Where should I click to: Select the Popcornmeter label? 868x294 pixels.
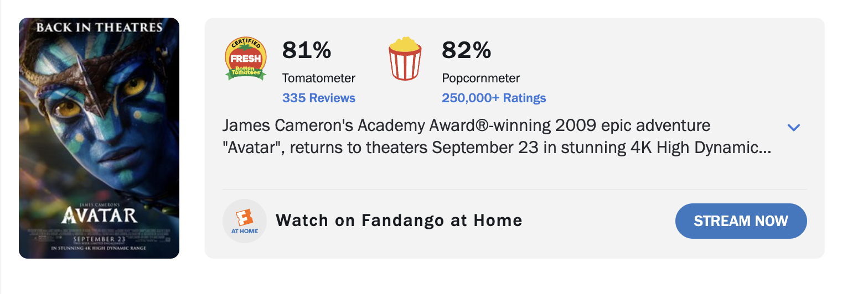[x=481, y=78]
